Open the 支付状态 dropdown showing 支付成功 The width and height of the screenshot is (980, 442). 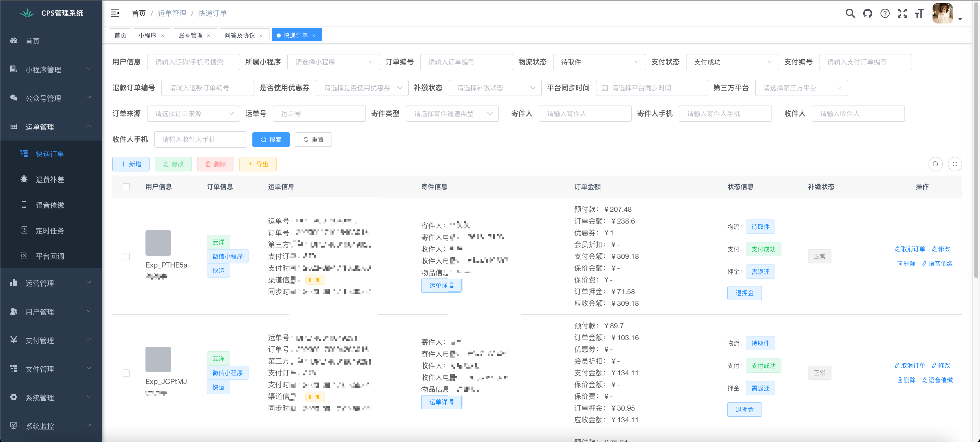[x=732, y=62]
